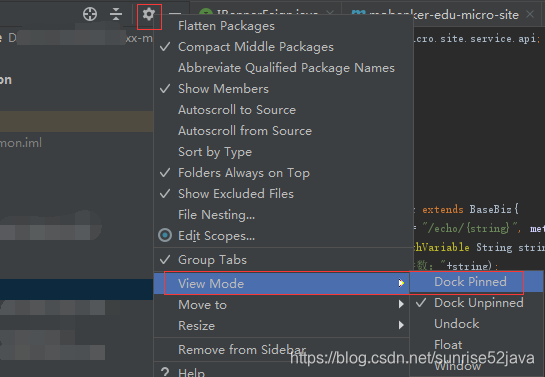Viewport: 545px width, 377px height.
Task: Click the locate/select opened file crosshair icon
Action: [90, 14]
